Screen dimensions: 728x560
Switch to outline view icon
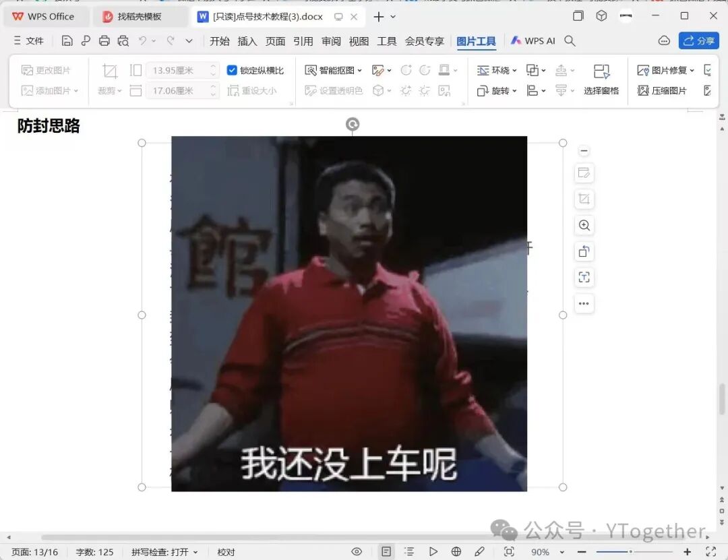pos(409,551)
